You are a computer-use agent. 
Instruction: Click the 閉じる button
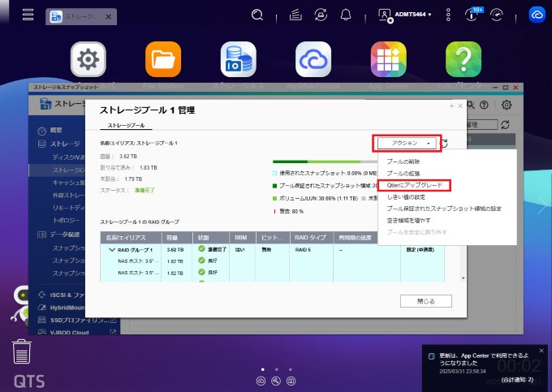pos(426,301)
